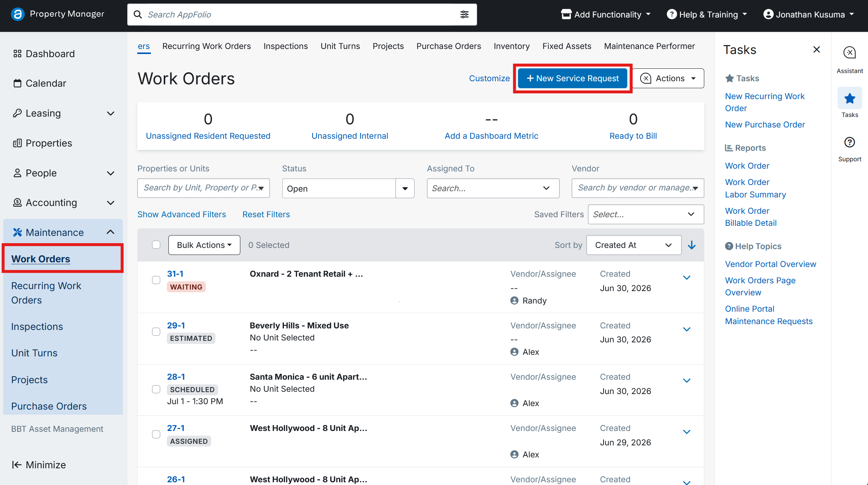Expand work order 29-1 details chevron

tap(687, 329)
